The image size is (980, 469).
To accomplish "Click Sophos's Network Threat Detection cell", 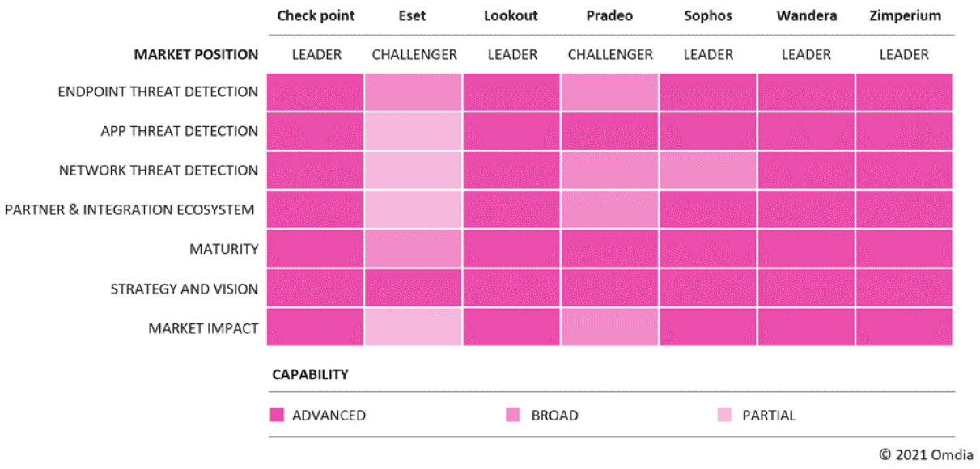I will 708,171.
